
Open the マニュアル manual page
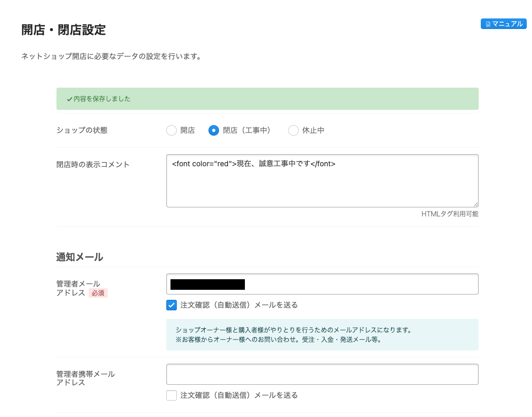point(503,24)
